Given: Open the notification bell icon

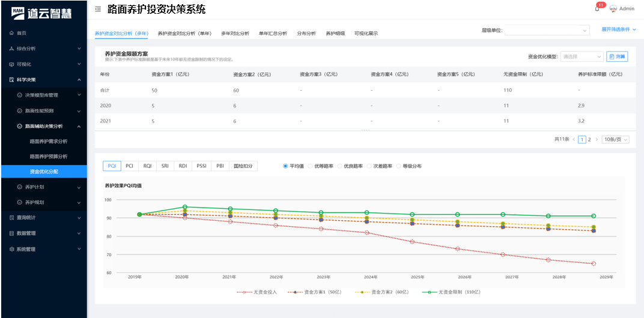Looking at the screenshot, I should tap(597, 8).
